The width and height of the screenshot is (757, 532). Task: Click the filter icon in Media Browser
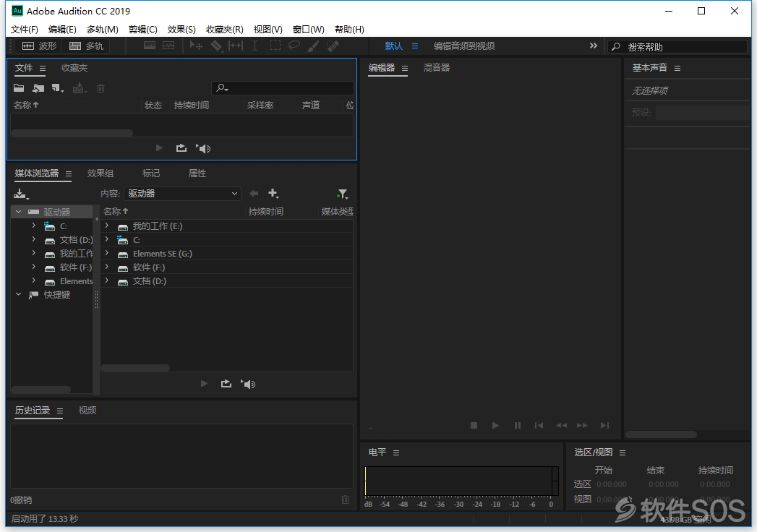(342, 194)
